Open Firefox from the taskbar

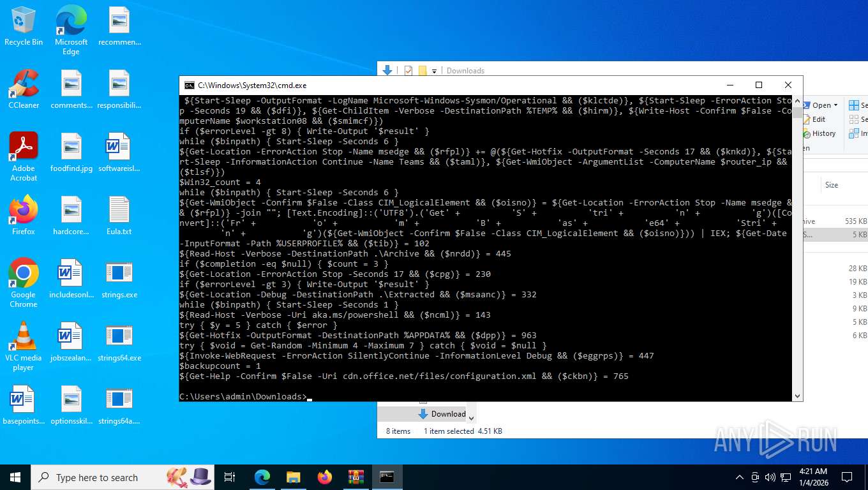click(324, 477)
